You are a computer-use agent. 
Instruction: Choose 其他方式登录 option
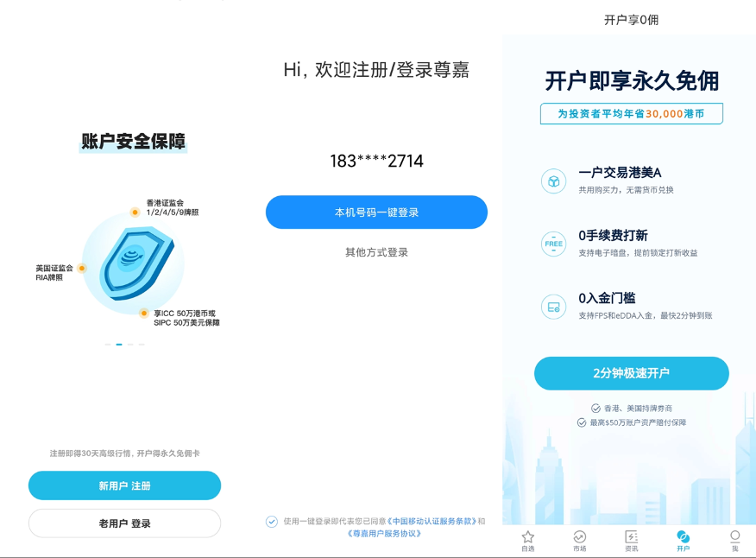tap(376, 252)
